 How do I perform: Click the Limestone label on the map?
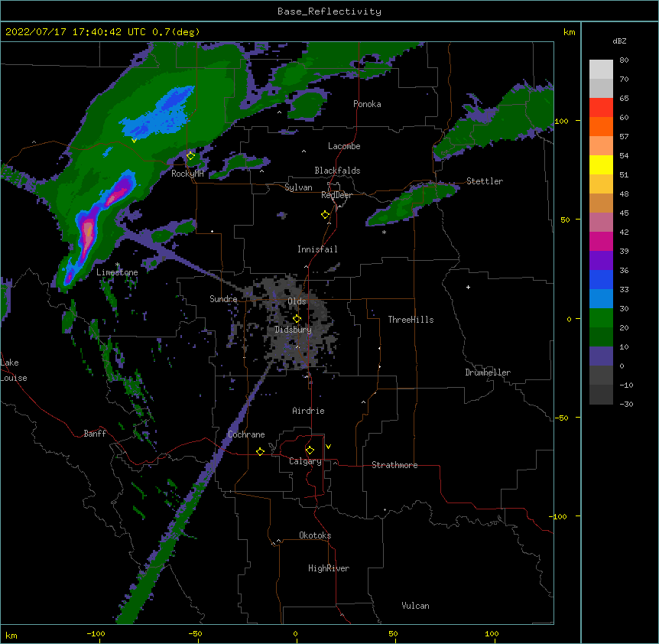tap(117, 272)
